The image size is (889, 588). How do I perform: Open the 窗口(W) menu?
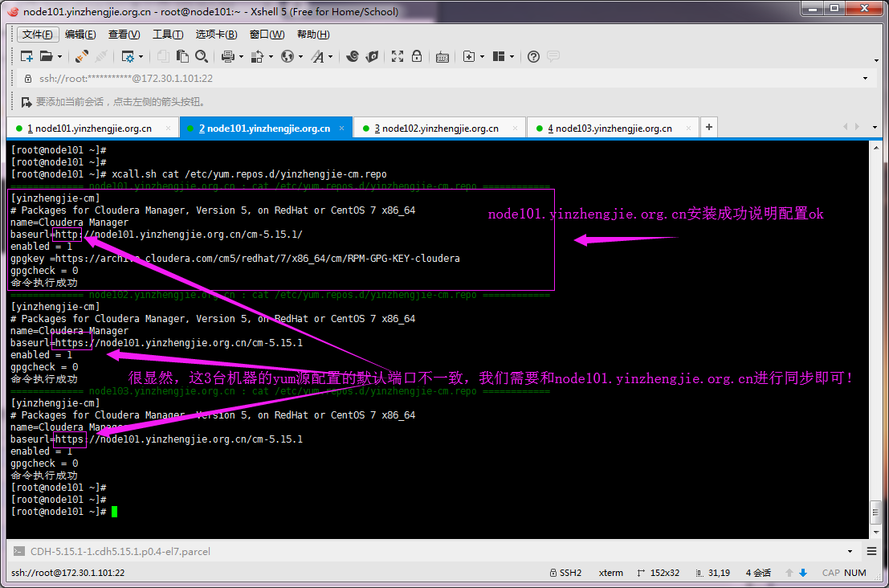(267, 35)
